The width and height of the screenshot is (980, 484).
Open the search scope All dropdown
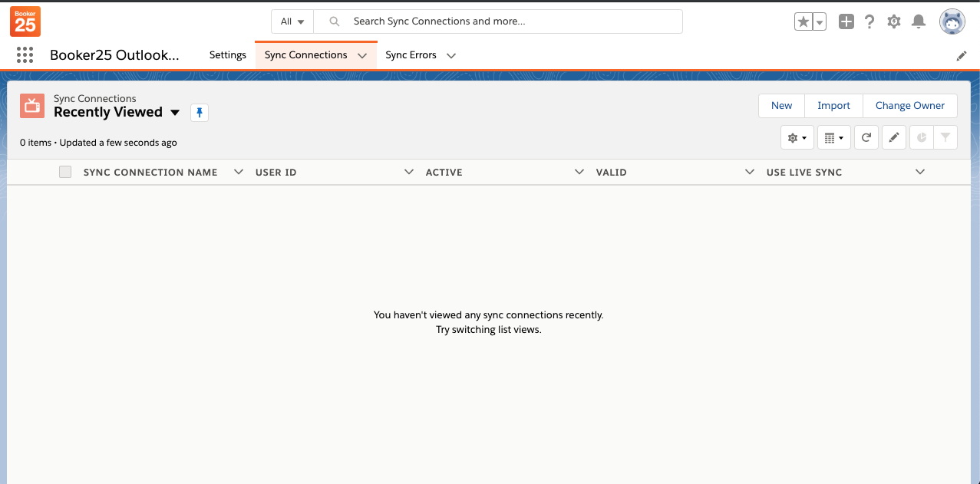pos(292,21)
